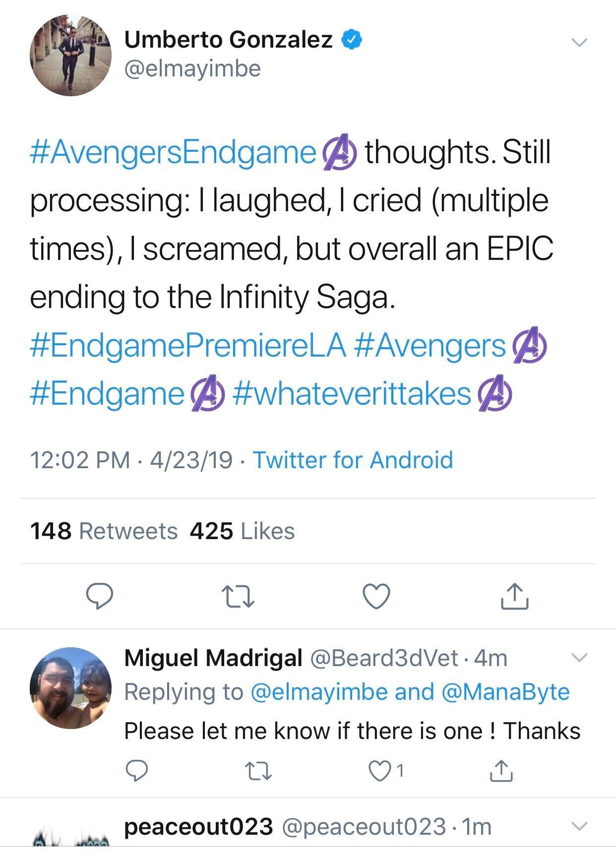
Task: Open the #EndgamePremiereLA hashtag
Action: coord(187,346)
